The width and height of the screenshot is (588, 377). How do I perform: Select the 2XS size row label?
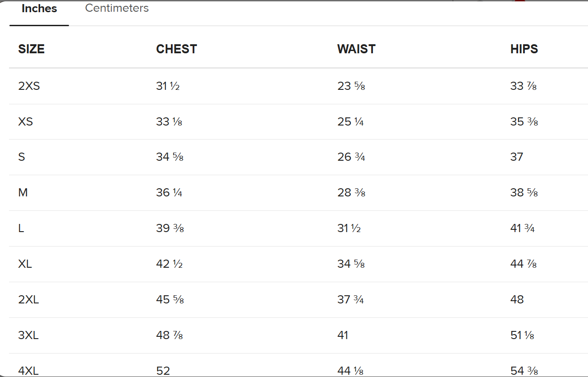tap(29, 86)
